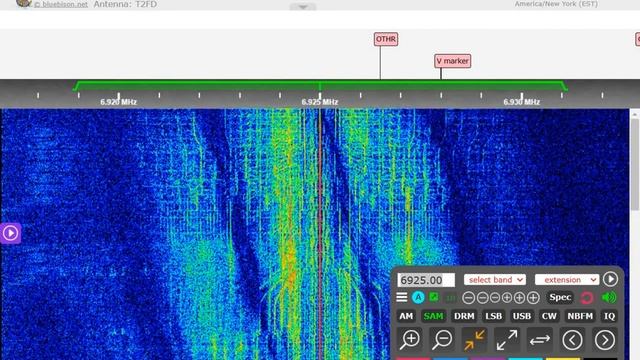This screenshot has width=640, height=360.
Task: Select LSB demodulation mode
Action: coord(493,316)
